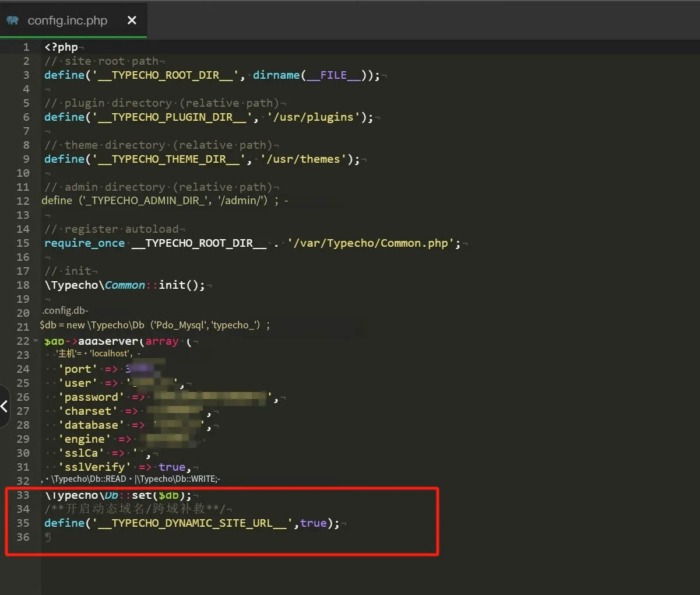This screenshot has height=595, width=700.
Task: Close the config.inc.php tab
Action: coord(132,20)
